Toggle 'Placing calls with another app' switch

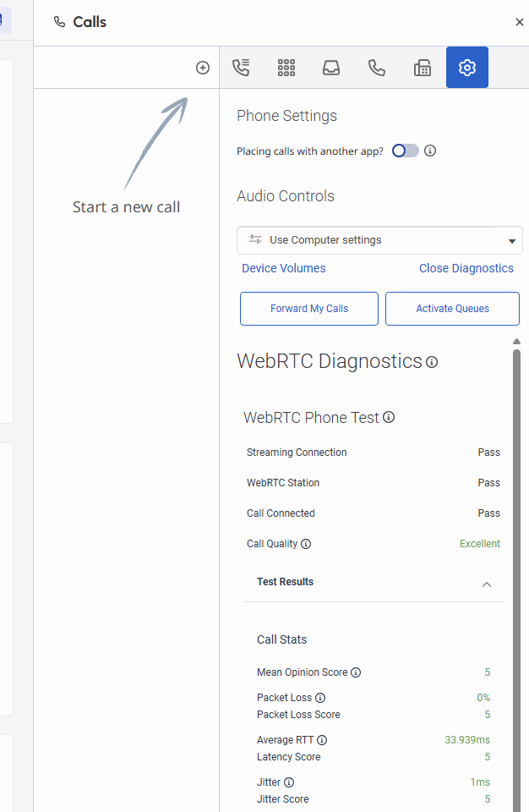[406, 151]
